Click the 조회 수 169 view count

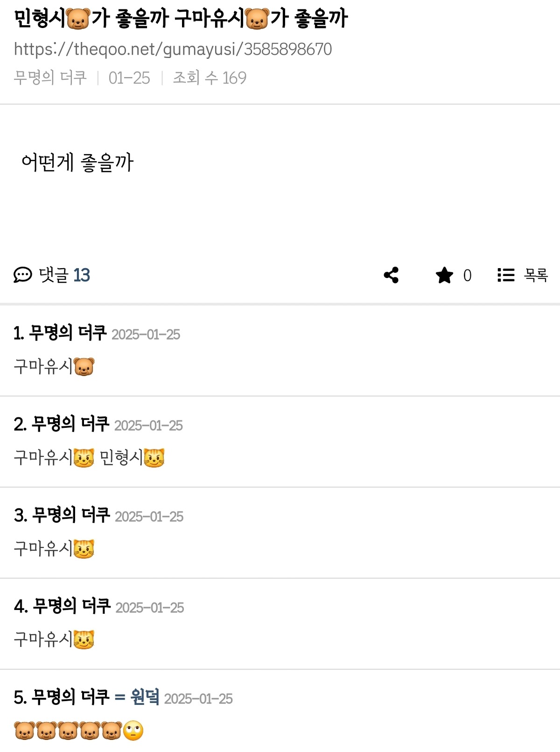click(210, 78)
